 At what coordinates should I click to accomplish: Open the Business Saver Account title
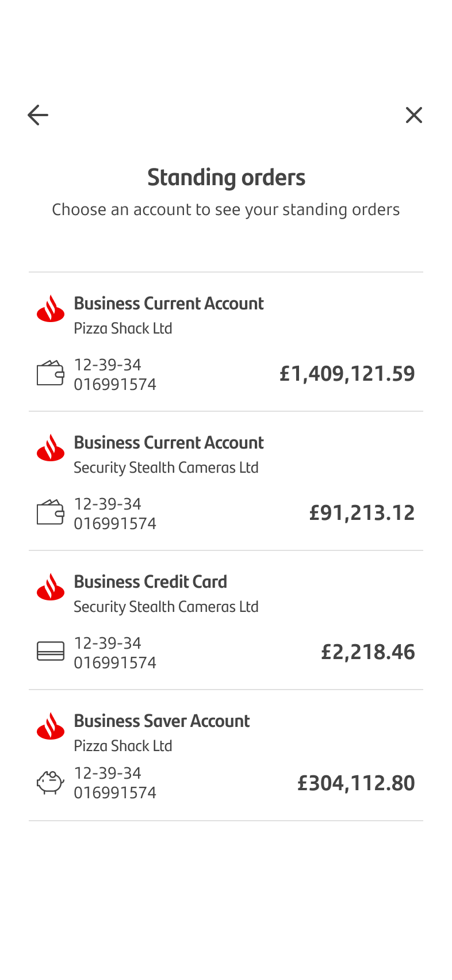point(162,721)
